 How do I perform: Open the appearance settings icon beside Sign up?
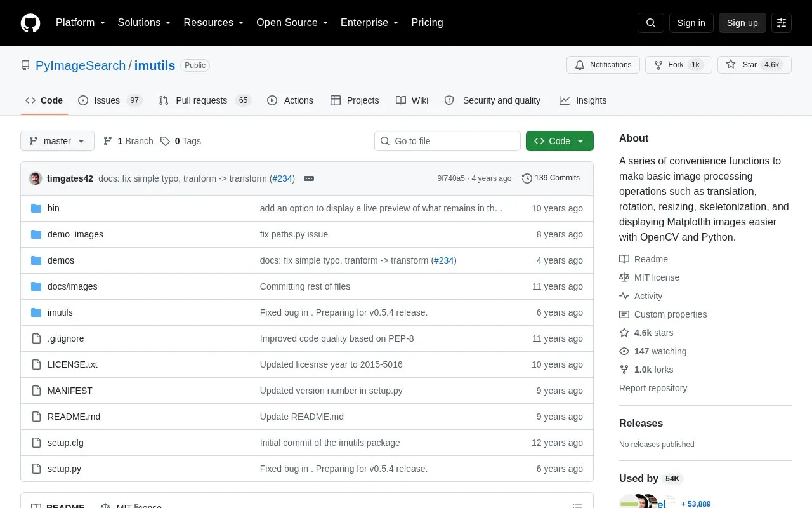click(782, 23)
